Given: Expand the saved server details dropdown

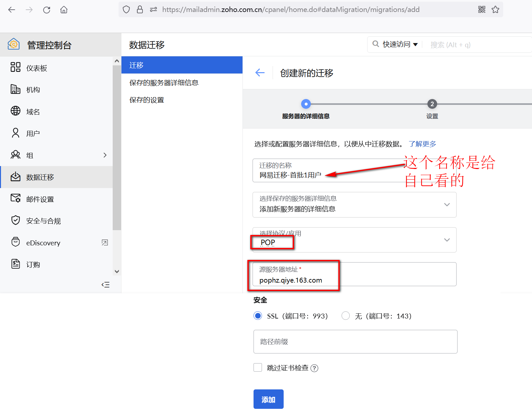Looking at the screenshot, I should [447, 205].
